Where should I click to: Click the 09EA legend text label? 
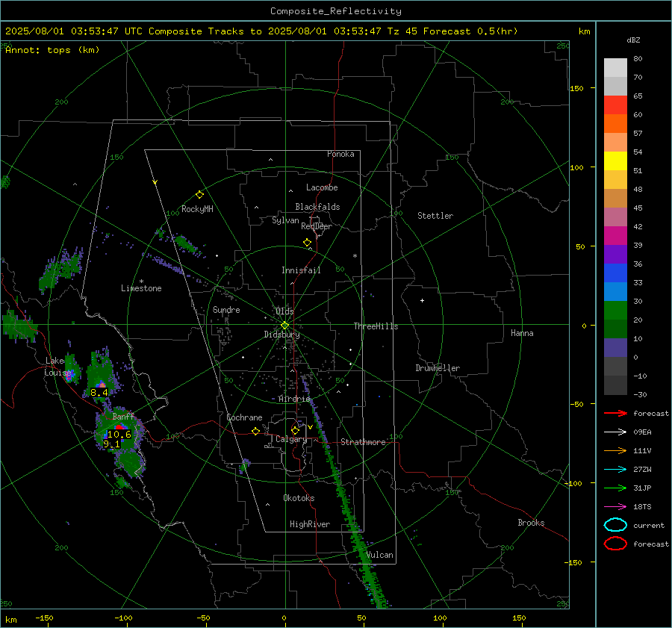click(x=642, y=432)
